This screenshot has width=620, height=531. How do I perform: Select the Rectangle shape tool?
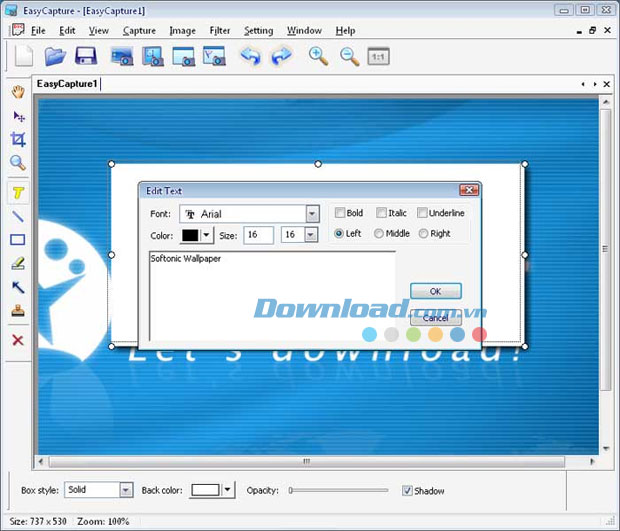click(x=17, y=240)
